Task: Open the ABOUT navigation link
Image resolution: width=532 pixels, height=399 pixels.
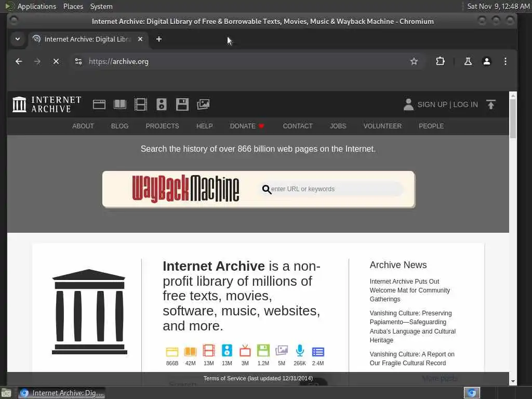Action: 83,126
